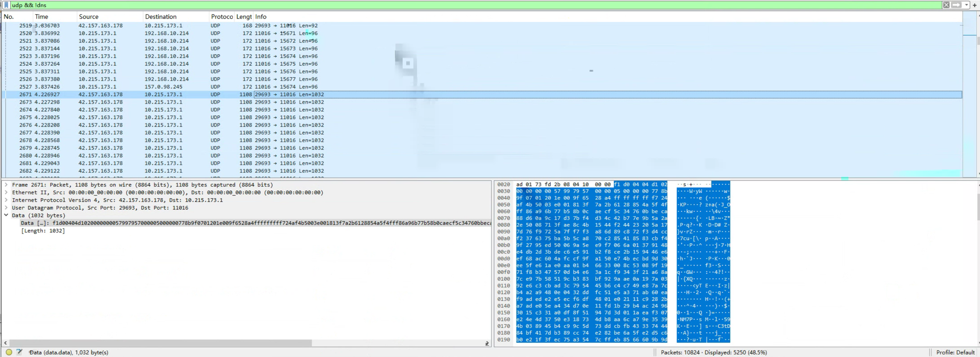980x357 pixels.
Task: Select highlighted packet 2671
Action: pyautogui.click(x=482, y=95)
